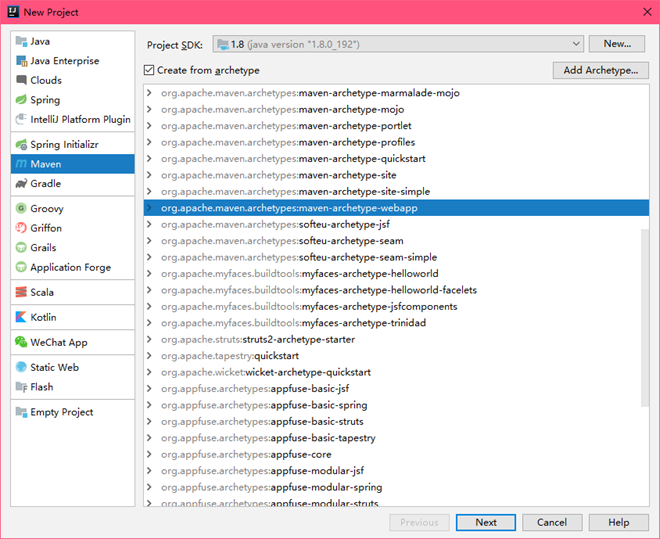This screenshot has height=539, width=660.
Task: Click the Flash folder icon
Action: 21,387
